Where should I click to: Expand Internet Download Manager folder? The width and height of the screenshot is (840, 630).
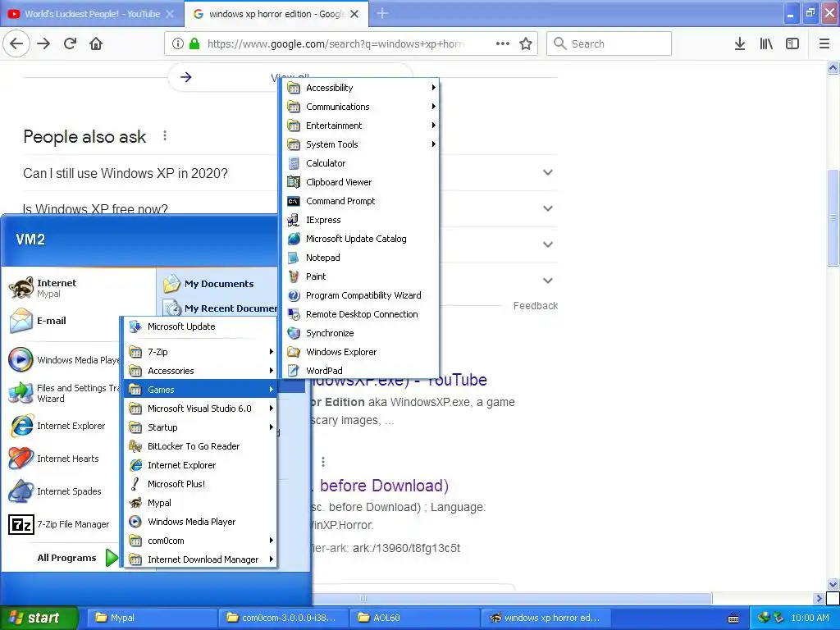coord(200,559)
